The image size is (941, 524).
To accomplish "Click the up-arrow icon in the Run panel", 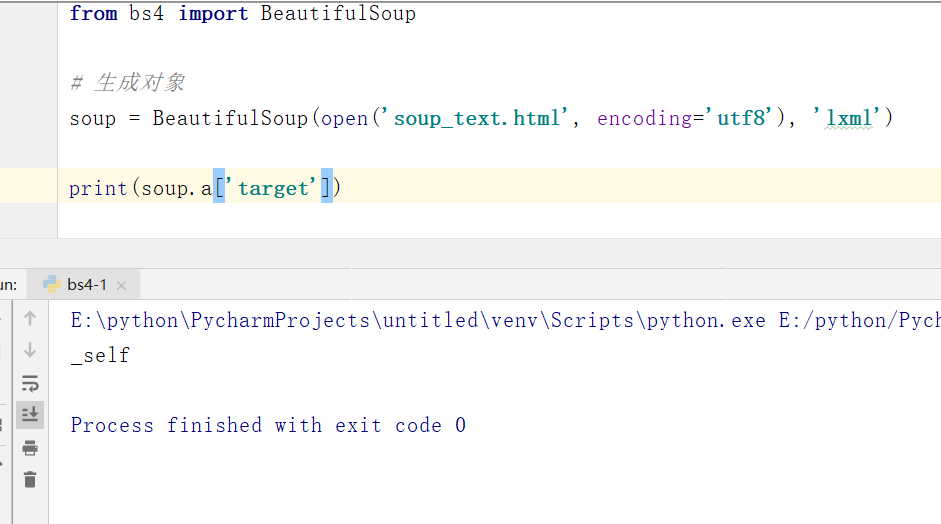I will tap(30, 318).
